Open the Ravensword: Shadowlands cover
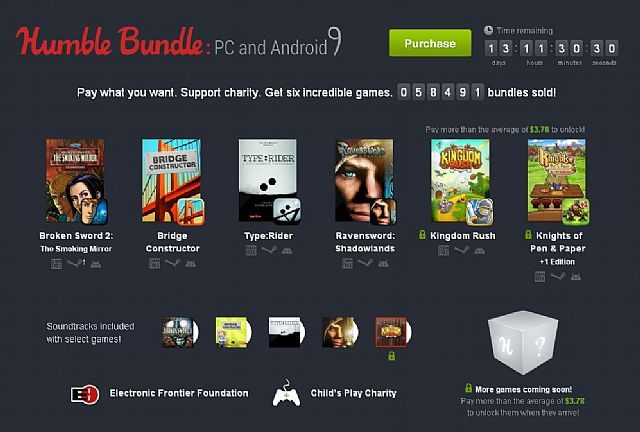Image resolution: width=640 pixels, height=432 pixels. click(x=366, y=182)
